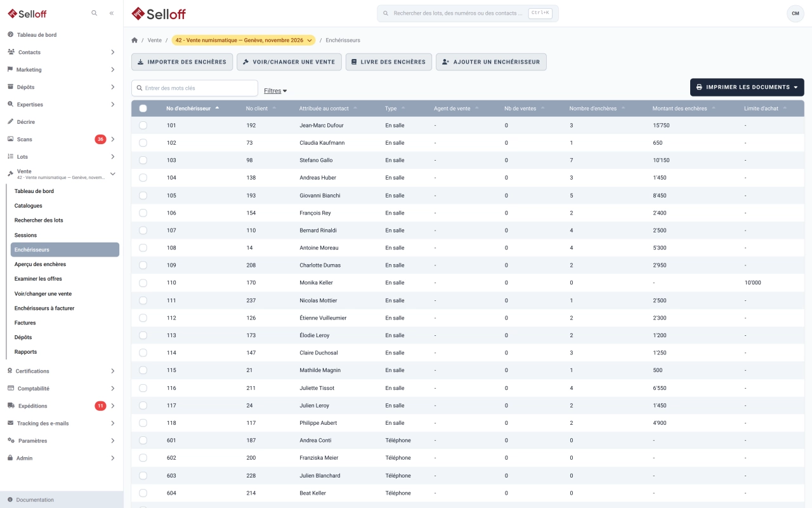Viewport: 812px width, 508px height.
Task: Click the home icon in the breadcrumb
Action: point(134,40)
